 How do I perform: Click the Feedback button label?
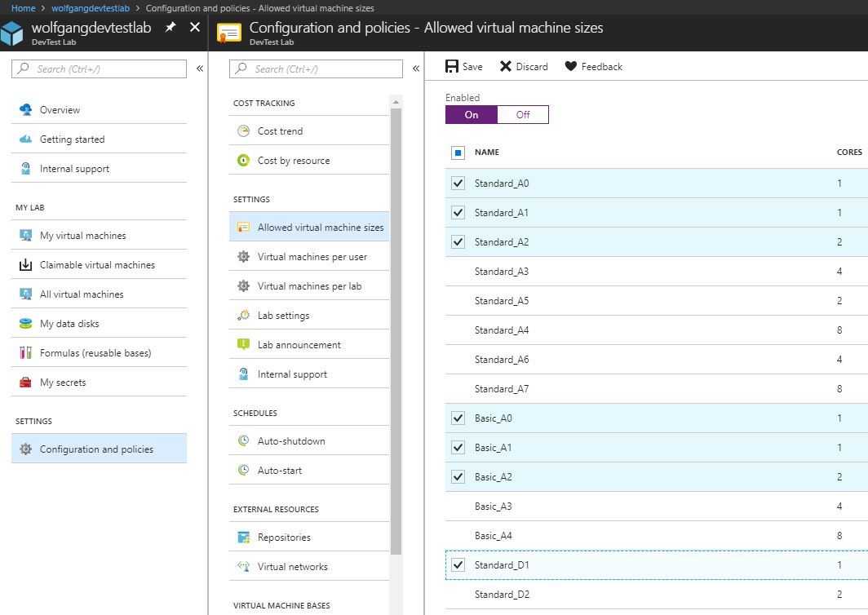(x=602, y=66)
